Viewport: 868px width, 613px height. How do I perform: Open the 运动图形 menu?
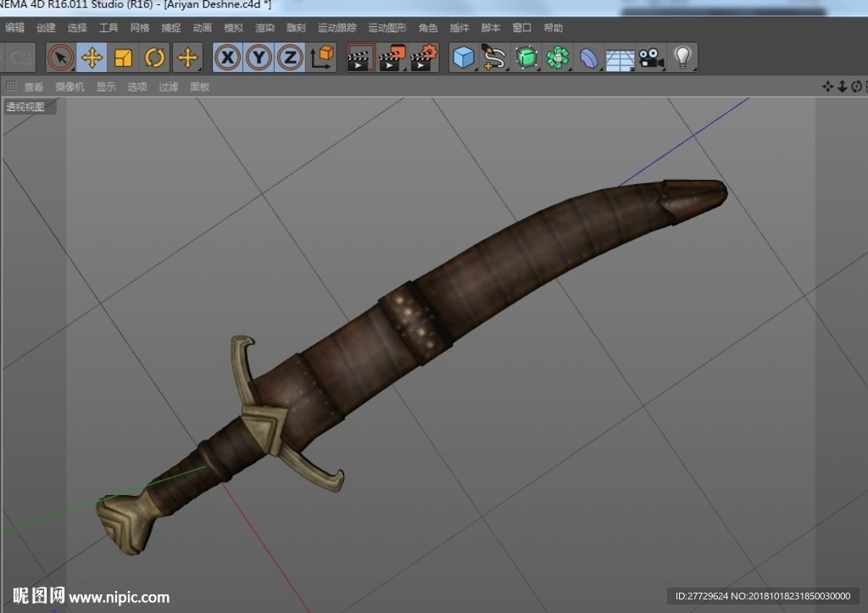coord(387,28)
